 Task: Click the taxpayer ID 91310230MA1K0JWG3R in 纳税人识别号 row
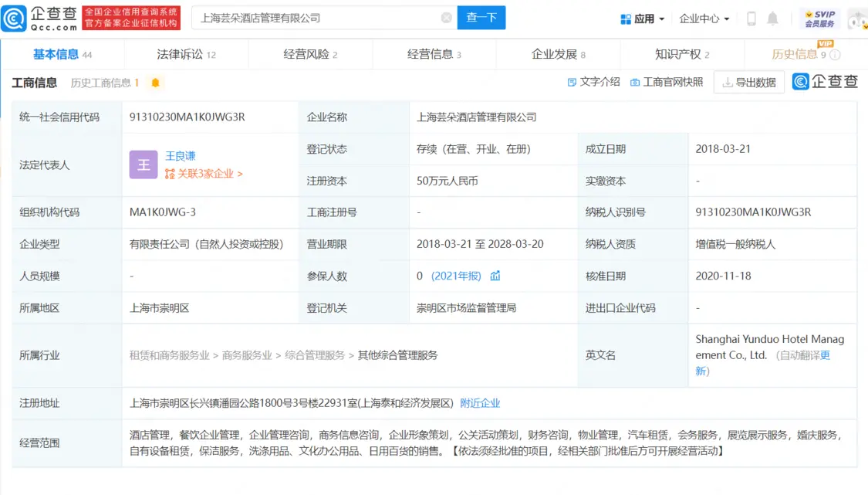[x=753, y=212]
